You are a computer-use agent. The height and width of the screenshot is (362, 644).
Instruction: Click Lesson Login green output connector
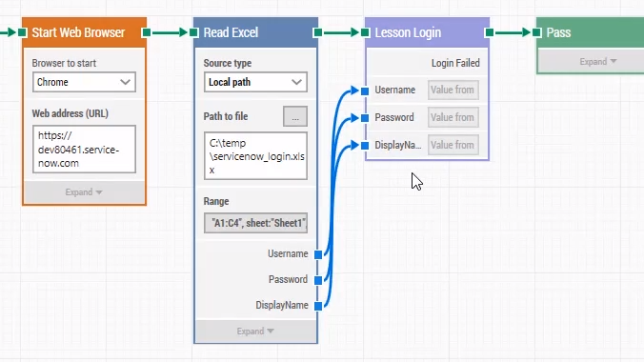(489, 32)
